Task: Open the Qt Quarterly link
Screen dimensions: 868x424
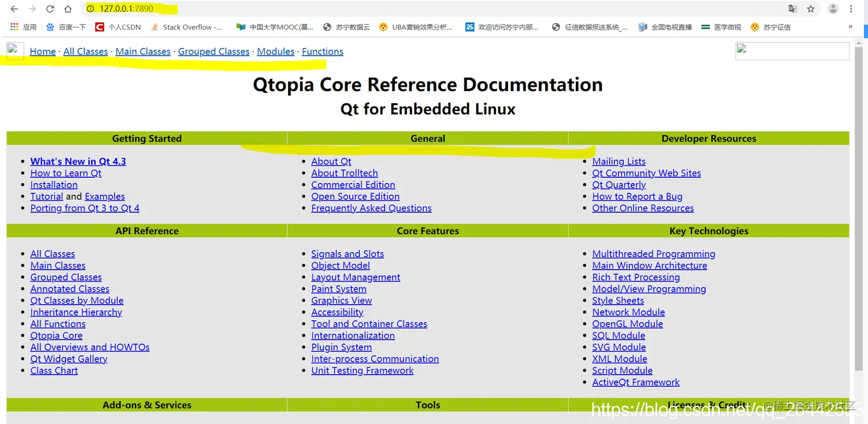Action: coord(619,185)
